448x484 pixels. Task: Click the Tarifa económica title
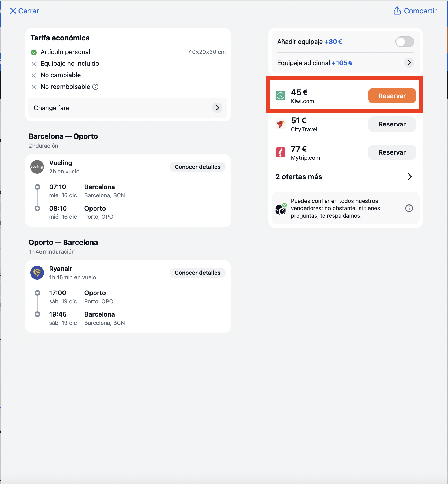point(60,38)
